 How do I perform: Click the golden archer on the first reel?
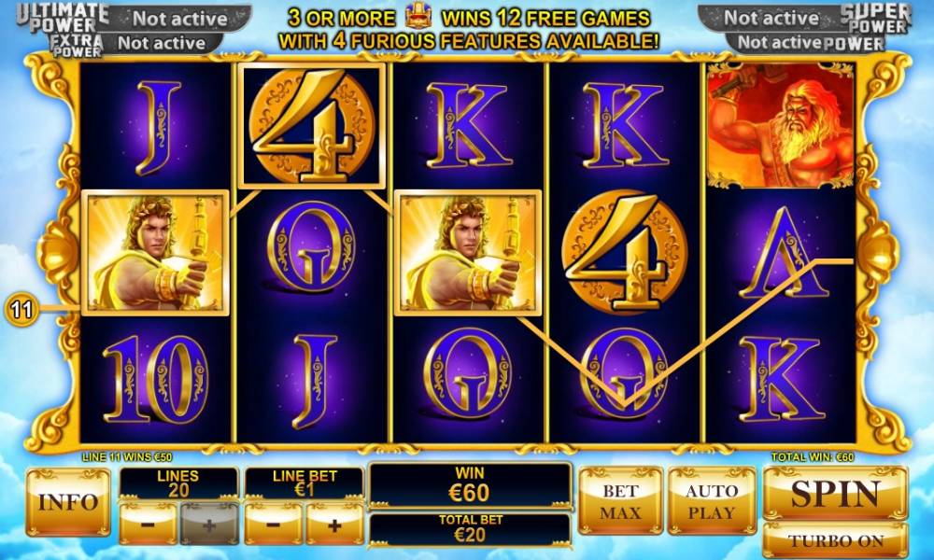[155, 252]
